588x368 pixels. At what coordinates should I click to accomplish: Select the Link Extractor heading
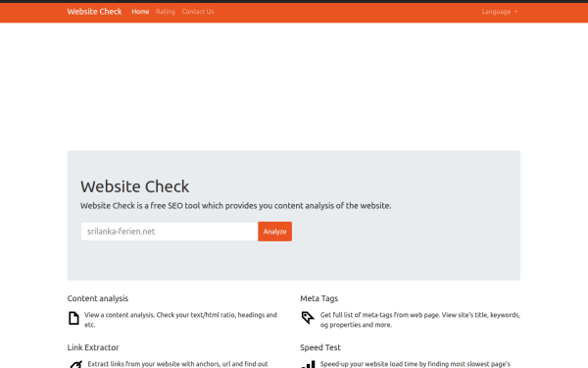pyautogui.click(x=93, y=347)
